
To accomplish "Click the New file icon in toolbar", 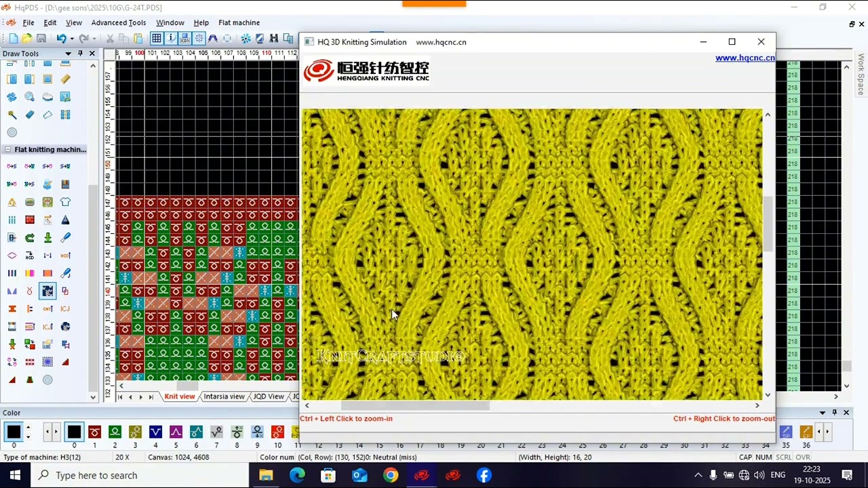I will (13, 39).
